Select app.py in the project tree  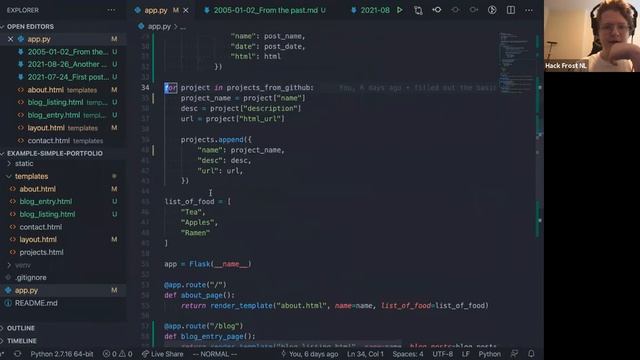27,291
